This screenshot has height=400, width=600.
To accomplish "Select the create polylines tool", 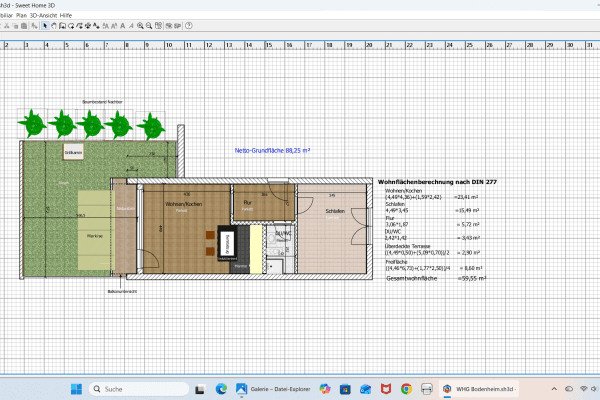I will click(x=80, y=26).
